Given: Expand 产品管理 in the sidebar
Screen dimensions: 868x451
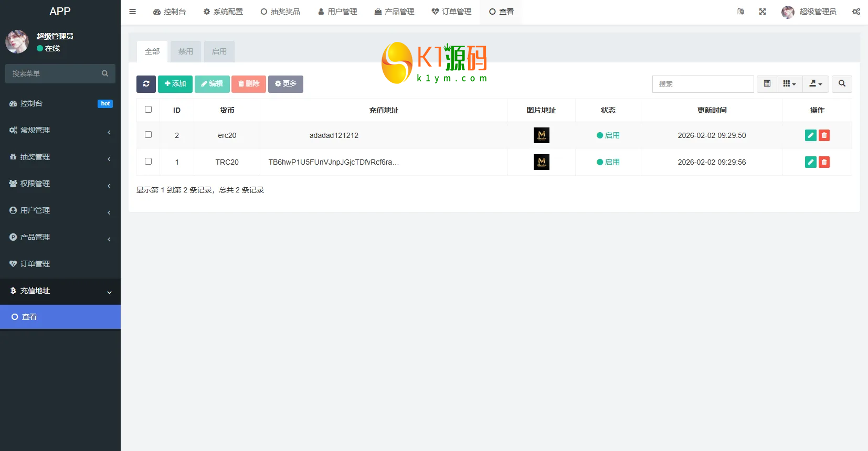Looking at the screenshot, I should click(60, 237).
